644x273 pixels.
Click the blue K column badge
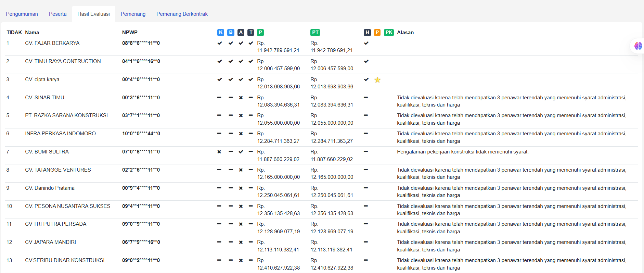pos(221,32)
